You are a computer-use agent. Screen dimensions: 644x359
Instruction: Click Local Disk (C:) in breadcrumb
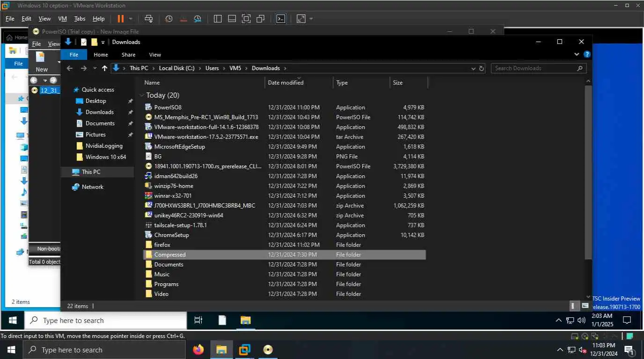176,68
